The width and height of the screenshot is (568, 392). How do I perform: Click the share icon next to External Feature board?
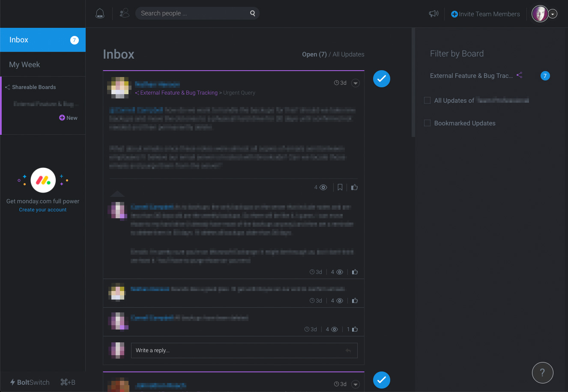[x=519, y=75]
